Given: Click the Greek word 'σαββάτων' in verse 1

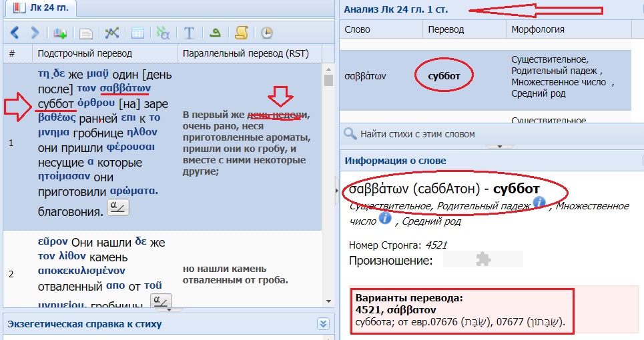Looking at the screenshot, I should coord(125,88).
